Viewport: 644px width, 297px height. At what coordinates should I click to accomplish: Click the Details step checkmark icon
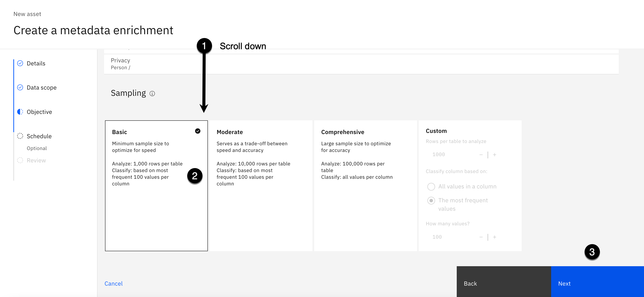pyautogui.click(x=20, y=63)
